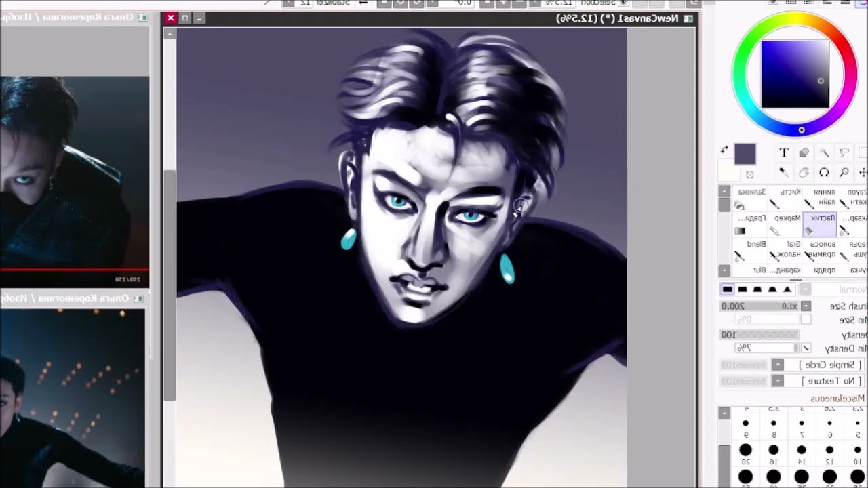Image resolution: width=868 pixels, height=488 pixels.
Task: Open the Simple Circle brush shape dropdown
Action: (x=778, y=365)
